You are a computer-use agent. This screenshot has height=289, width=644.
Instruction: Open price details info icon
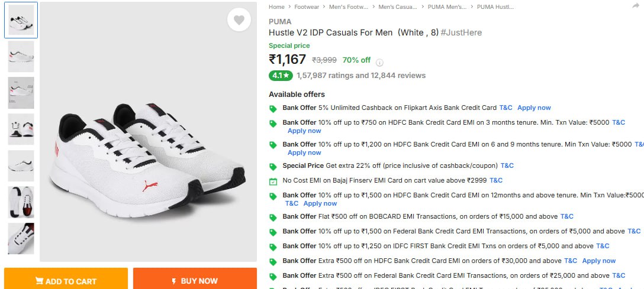[x=380, y=62]
